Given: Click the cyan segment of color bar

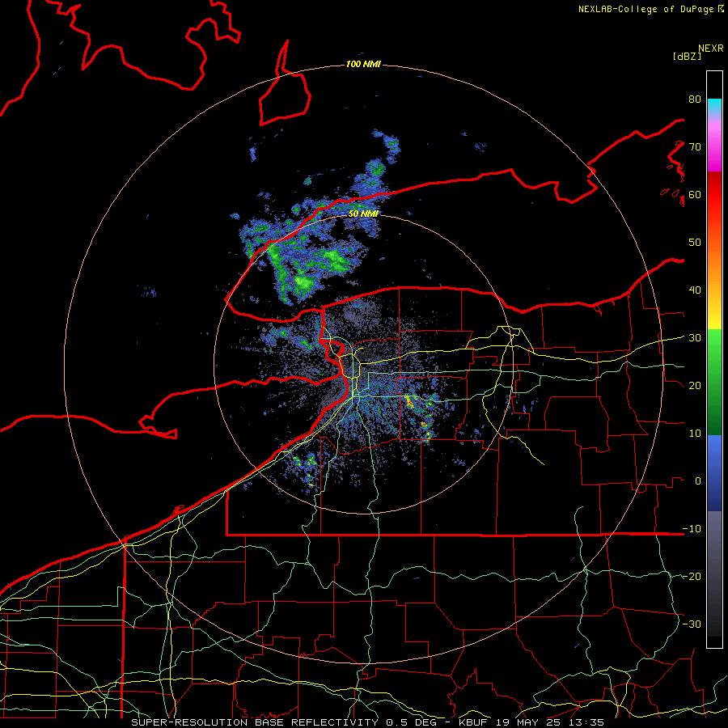Looking at the screenshot, I should pyautogui.click(x=714, y=107).
